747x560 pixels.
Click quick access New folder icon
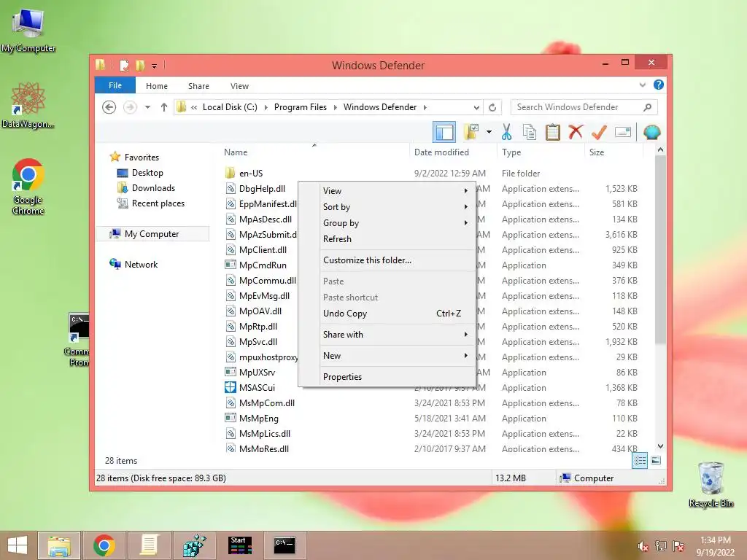140,65
